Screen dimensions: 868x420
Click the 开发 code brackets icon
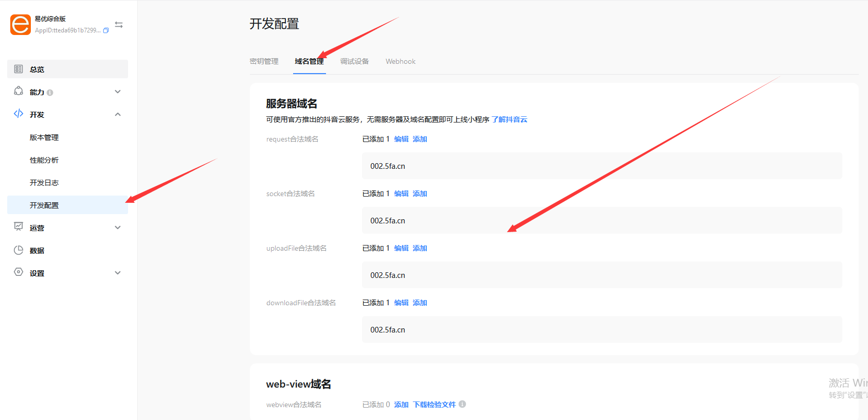tap(19, 114)
